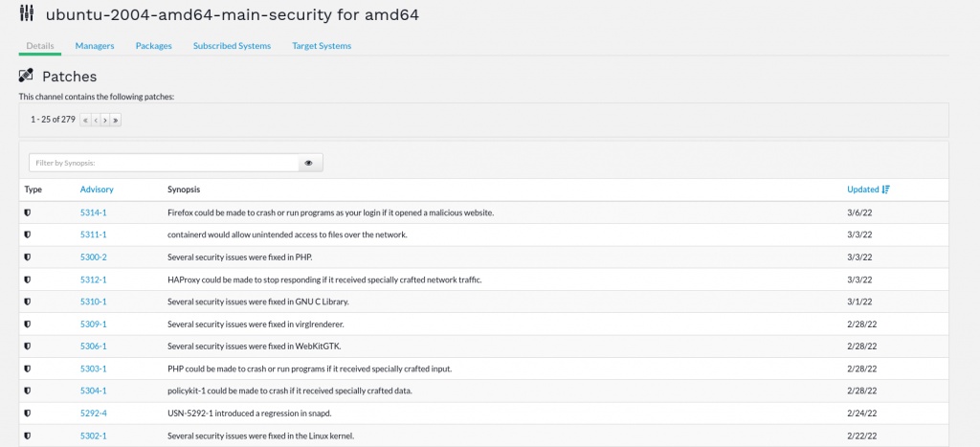Sort by the Advisory column header

[97, 190]
